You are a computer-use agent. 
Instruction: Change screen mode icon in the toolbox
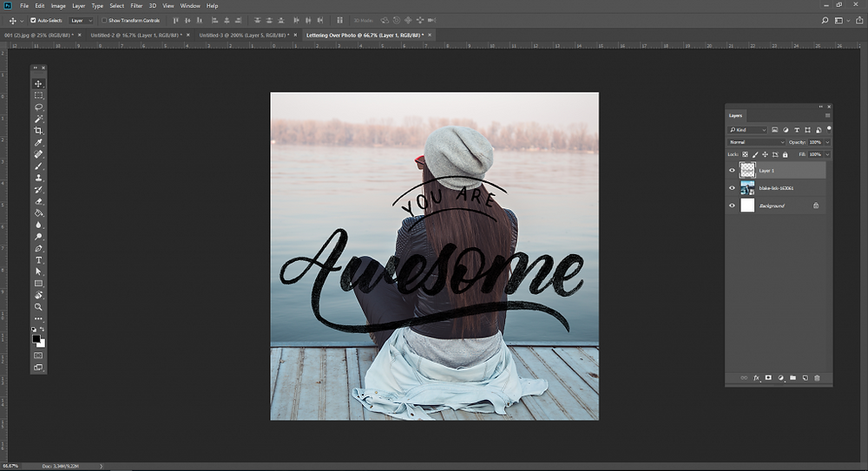coord(38,368)
